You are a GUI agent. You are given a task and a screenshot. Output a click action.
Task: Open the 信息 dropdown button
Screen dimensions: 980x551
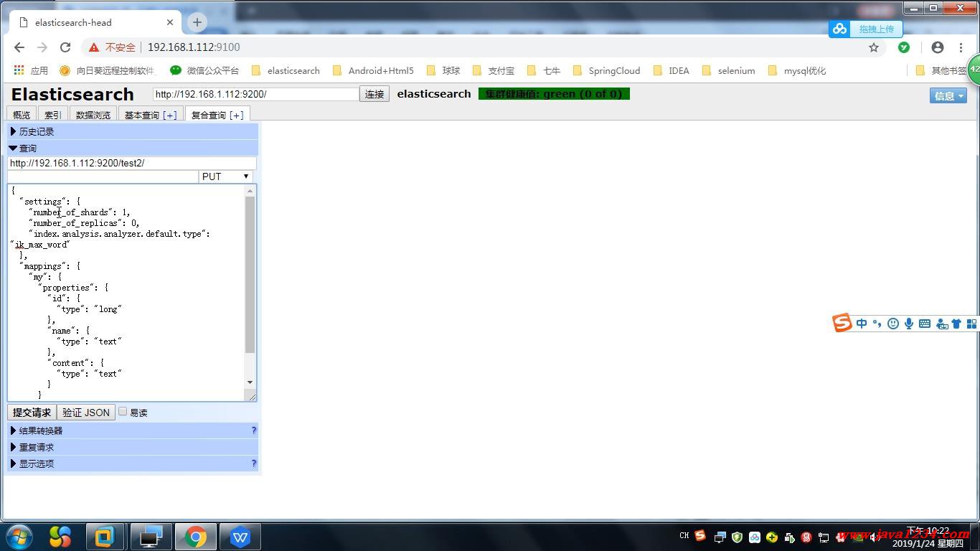click(x=948, y=95)
